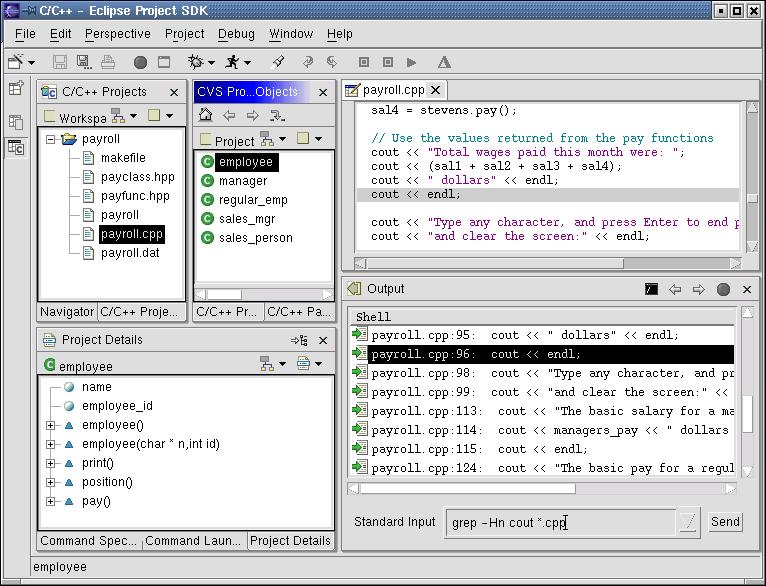Click the Run running-man toolbar icon
Screen dimensions: 766x586
233,62
